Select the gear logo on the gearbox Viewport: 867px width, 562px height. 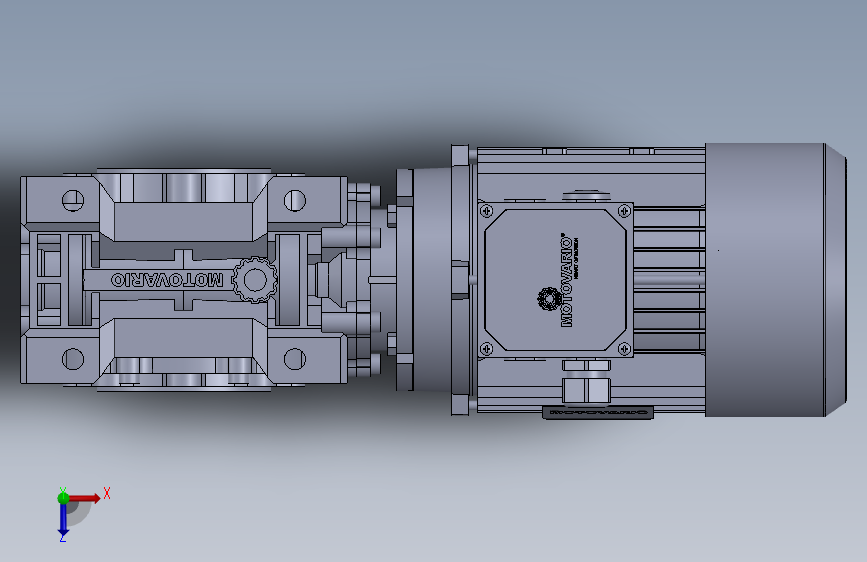[x=254, y=280]
